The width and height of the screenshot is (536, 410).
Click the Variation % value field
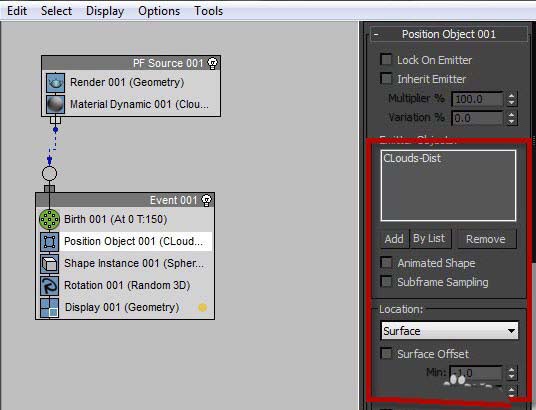coord(478,118)
